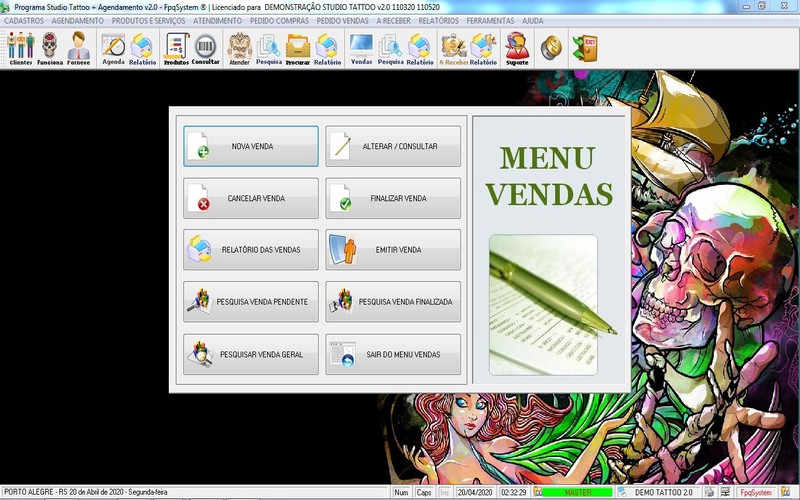Viewport: 800px width, 500px height.
Task: Click the NOVA VENDA button
Action: pos(251,146)
